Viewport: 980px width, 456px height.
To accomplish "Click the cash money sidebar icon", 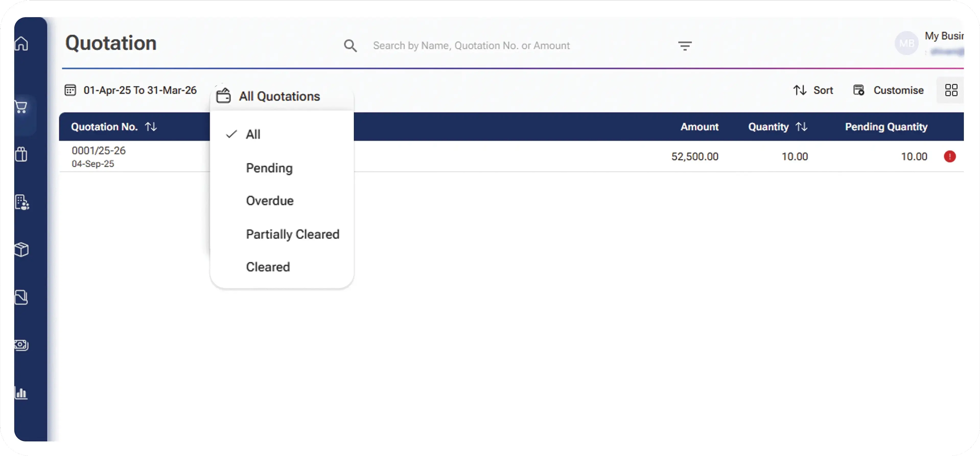I will coord(21,345).
